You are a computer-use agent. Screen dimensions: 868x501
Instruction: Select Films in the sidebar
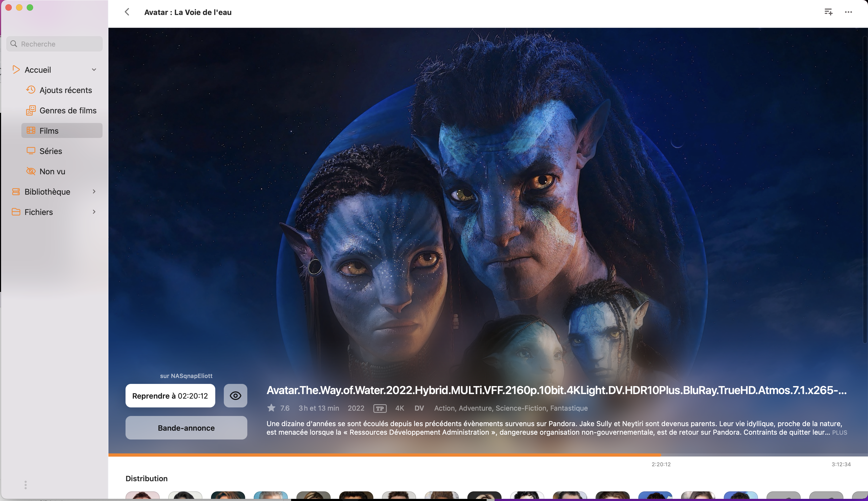point(62,131)
